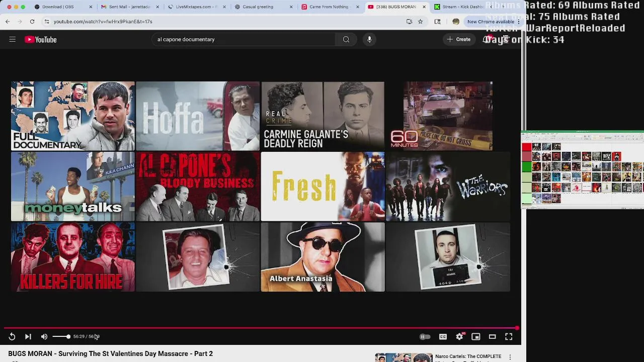Open the smiling man photo thumbnail next to Killers For Hire
The height and width of the screenshot is (362, 644).
coord(198,257)
